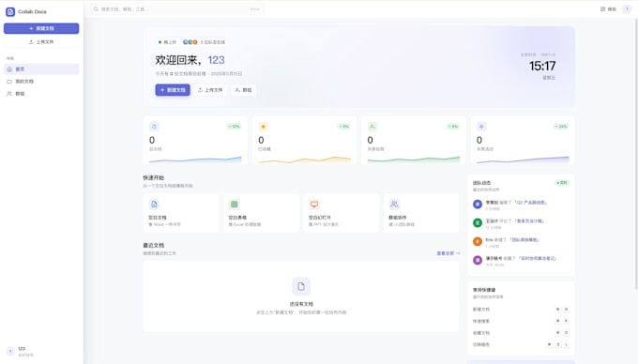Click the user avatar in top bar

point(627,9)
